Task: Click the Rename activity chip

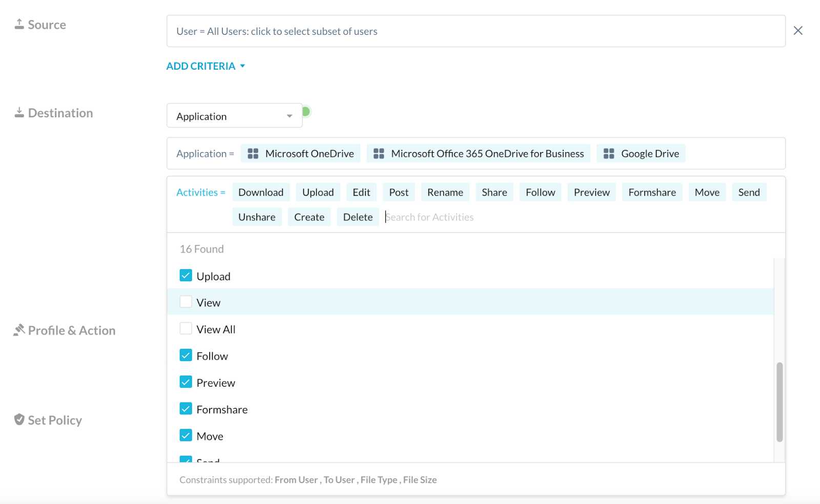Action: 445,192
